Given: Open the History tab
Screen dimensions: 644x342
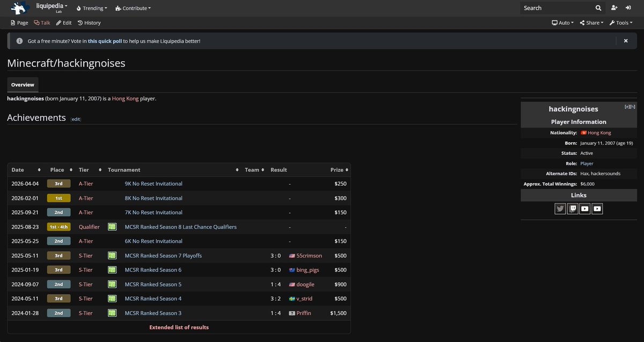Looking at the screenshot, I should coord(89,23).
